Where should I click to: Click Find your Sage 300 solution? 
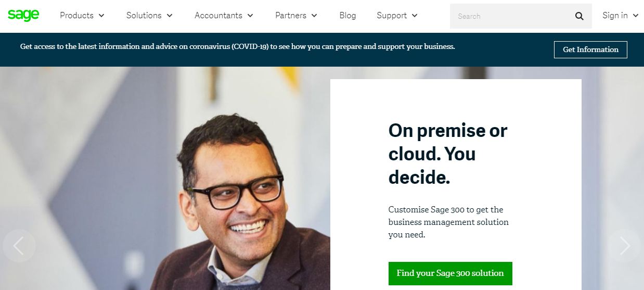point(450,273)
